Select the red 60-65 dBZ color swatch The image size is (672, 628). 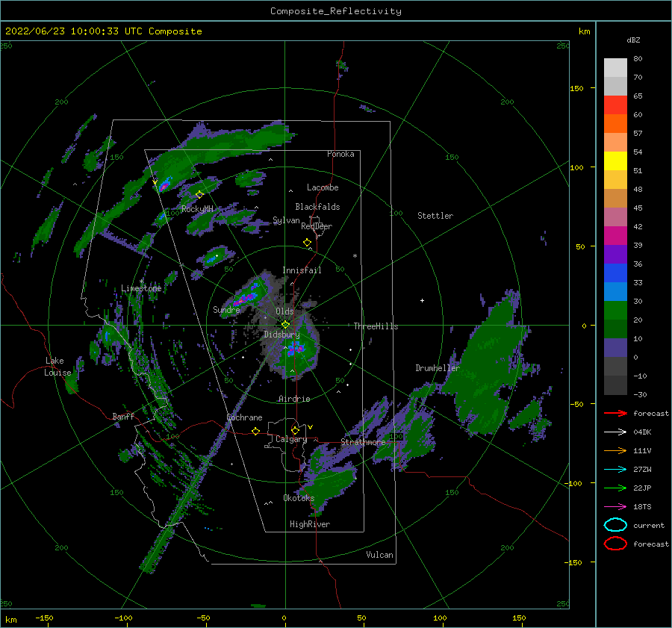coord(615,105)
